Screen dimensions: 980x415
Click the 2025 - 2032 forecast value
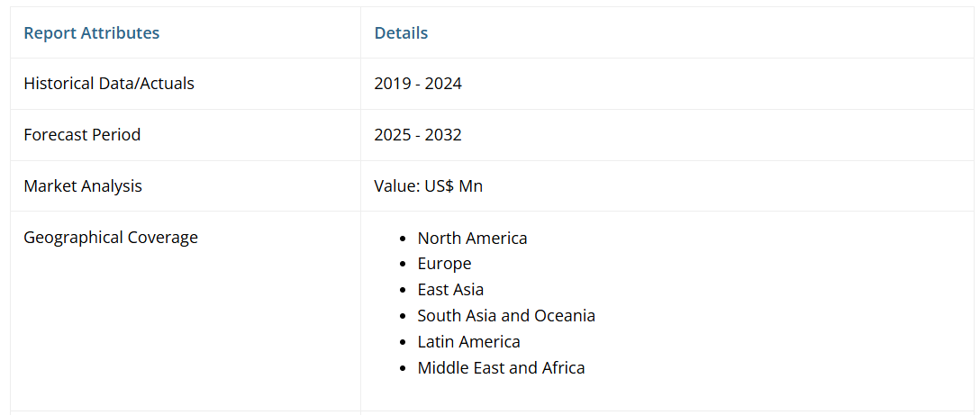click(x=418, y=135)
